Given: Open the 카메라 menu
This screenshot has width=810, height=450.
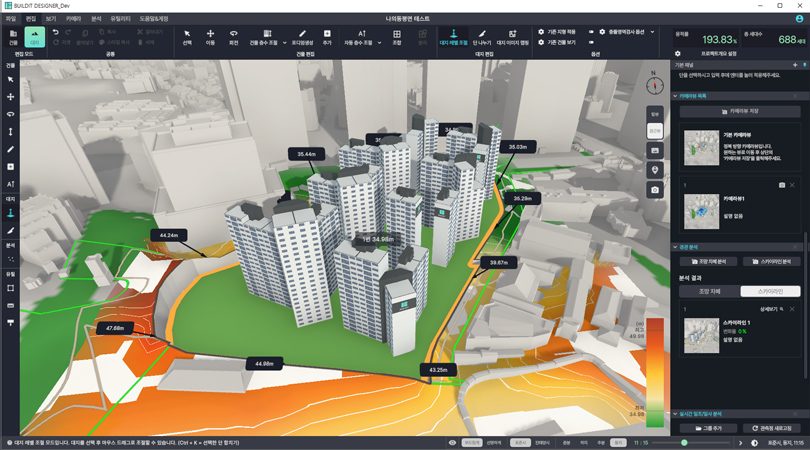Looking at the screenshot, I should 73,19.
